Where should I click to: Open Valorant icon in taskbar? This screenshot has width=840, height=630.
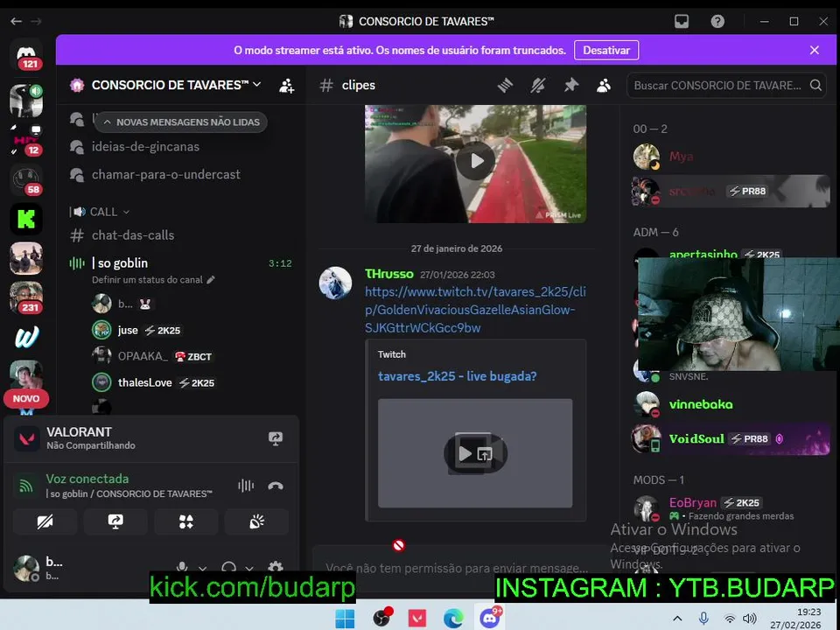pos(417,619)
